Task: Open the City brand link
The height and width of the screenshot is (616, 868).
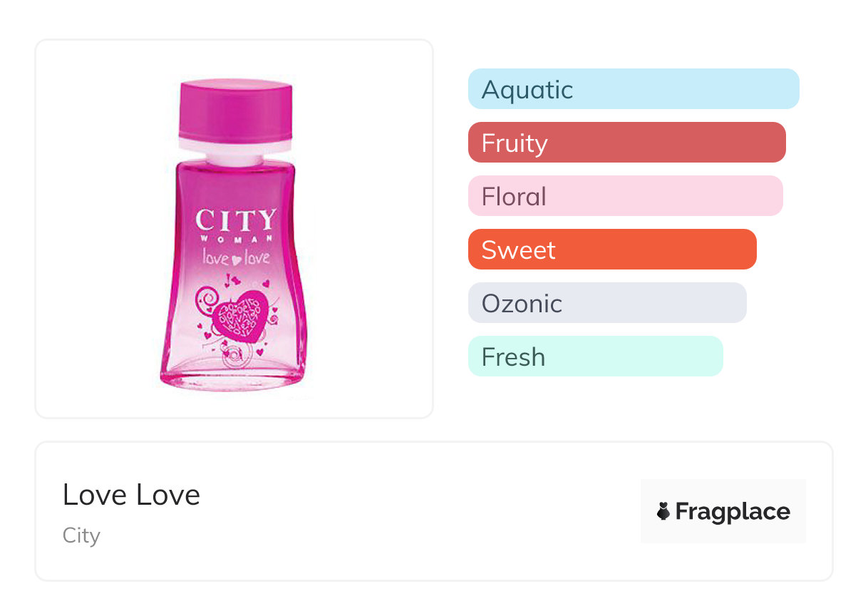Action: (81, 535)
